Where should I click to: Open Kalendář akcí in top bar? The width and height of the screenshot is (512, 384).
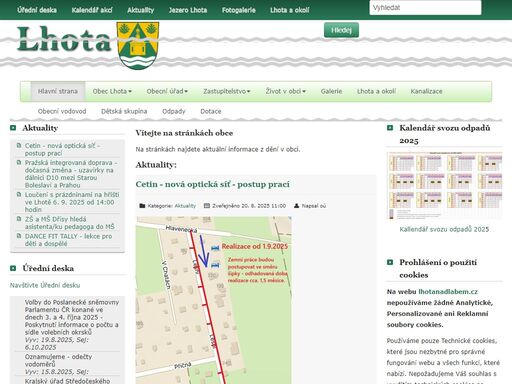pos(92,10)
